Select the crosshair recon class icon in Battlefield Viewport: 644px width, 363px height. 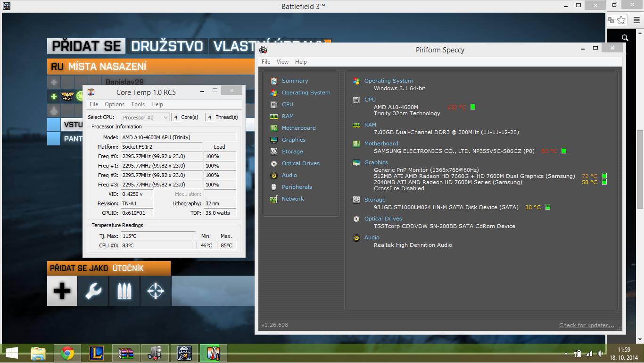coord(156,291)
